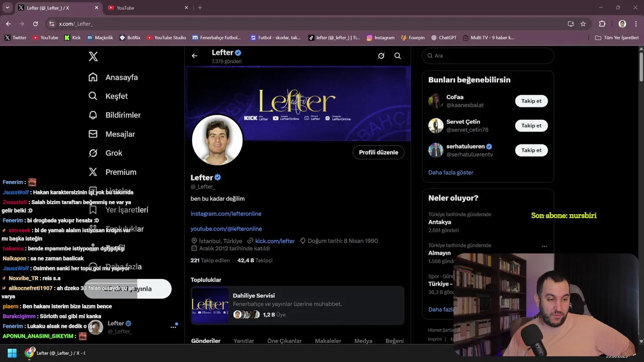Open Twitter bookmark
Image resolution: width=644 pixels, height=362 pixels.
16,38
